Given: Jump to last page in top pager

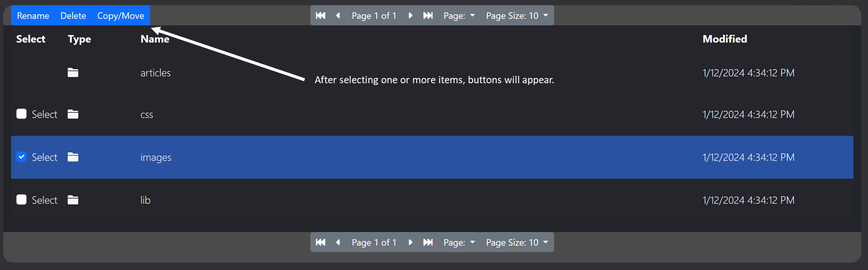Looking at the screenshot, I should (x=428, y=16).
